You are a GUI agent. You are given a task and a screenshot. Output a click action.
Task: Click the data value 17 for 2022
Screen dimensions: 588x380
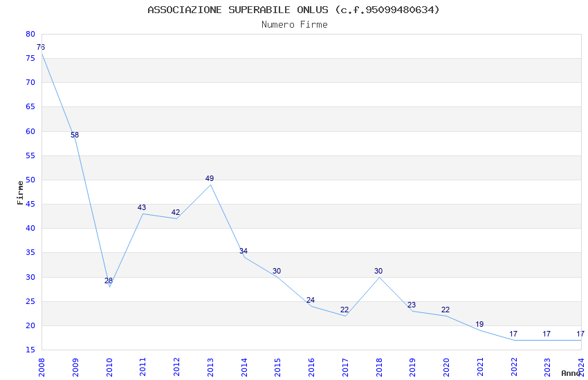513,334
